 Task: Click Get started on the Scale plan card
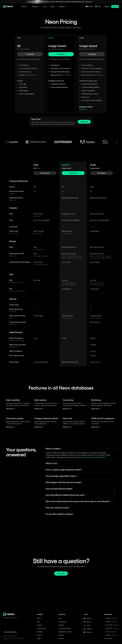92,54
